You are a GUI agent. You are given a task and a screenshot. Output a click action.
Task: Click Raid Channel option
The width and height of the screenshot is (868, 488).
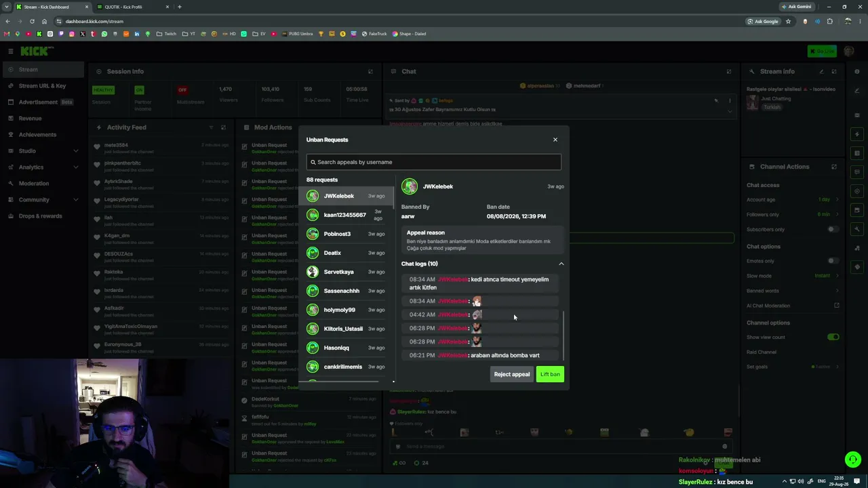click(x=761, y=352)
